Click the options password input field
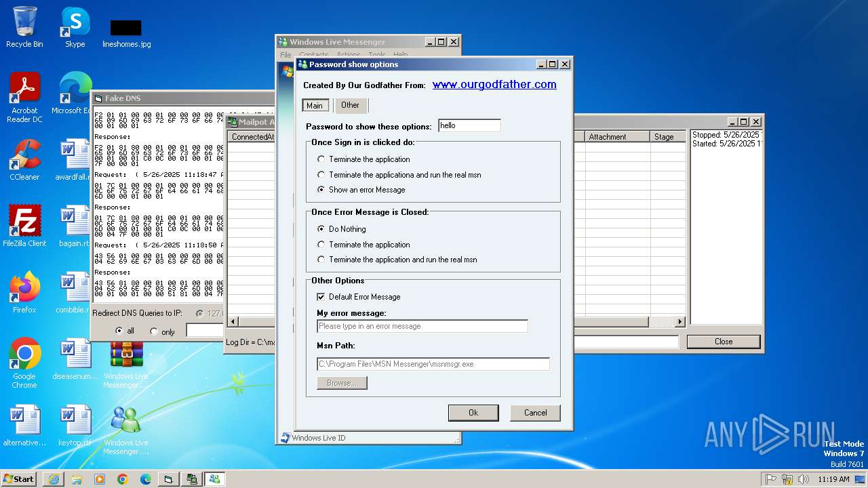 (469, 125)
